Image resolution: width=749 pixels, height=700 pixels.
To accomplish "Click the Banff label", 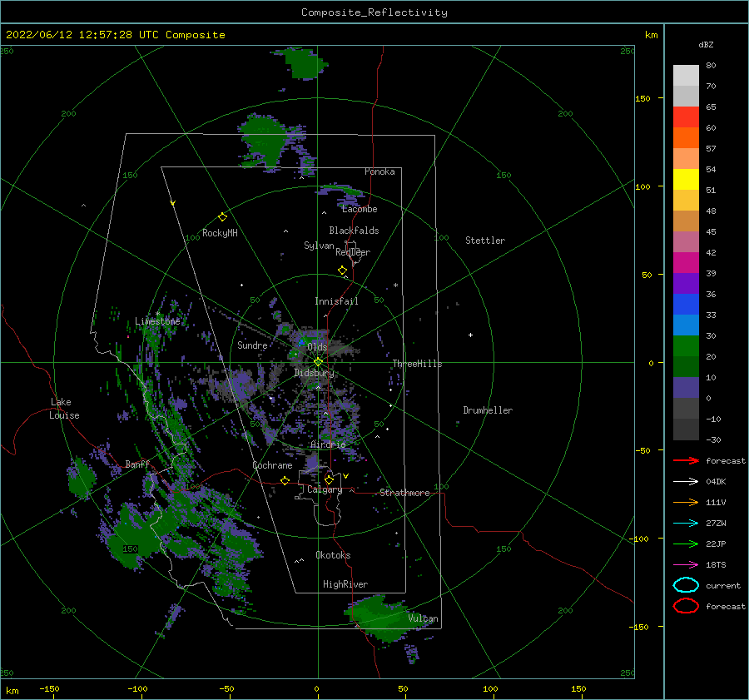I will (x=137, y=464).
